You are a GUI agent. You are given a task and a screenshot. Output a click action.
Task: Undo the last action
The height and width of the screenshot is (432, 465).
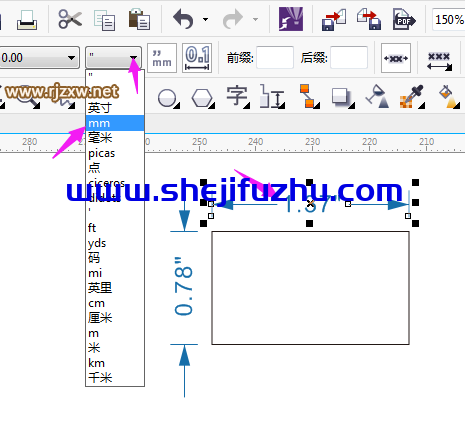tap(183, 19)
